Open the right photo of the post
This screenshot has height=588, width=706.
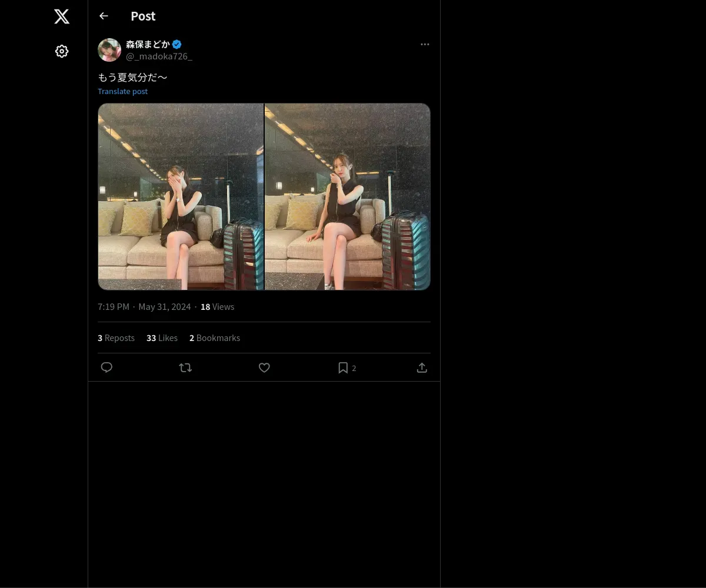[x=348, y=196]
